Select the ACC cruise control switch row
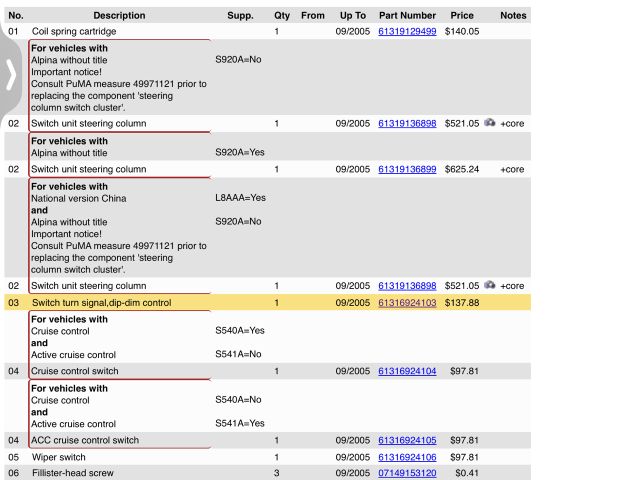This screenshot has height=480, width=640. (85, 440)
